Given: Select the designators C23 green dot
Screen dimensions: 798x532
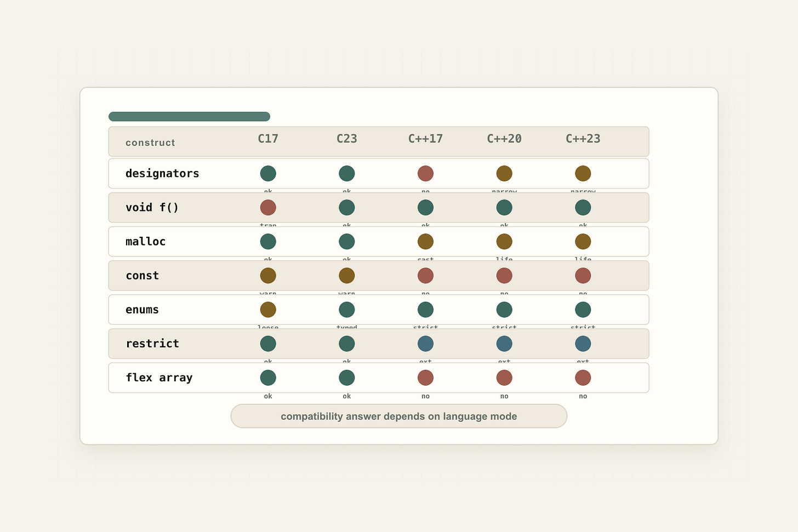Looking at the screenshot, I should [347, 174].
